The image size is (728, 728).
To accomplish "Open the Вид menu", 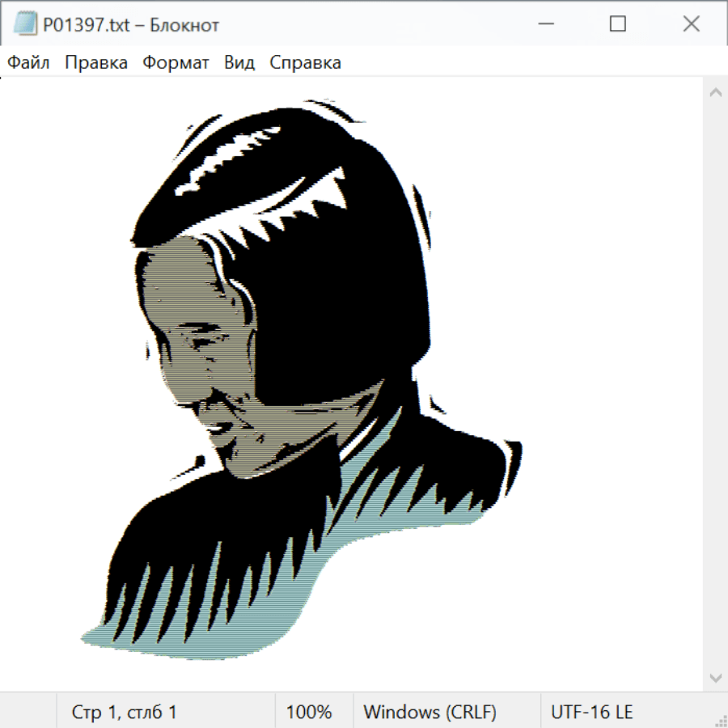I will click(x=239, y=62).
